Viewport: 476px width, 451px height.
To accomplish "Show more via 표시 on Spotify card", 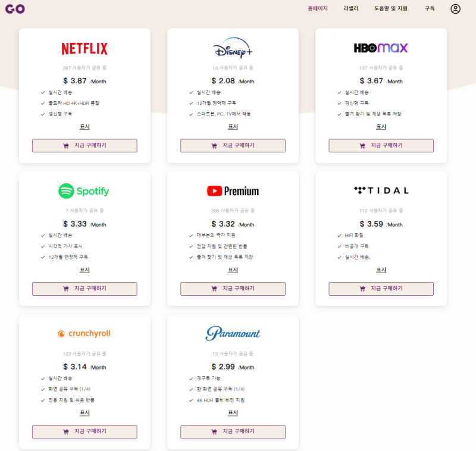I will pos(84,270).
